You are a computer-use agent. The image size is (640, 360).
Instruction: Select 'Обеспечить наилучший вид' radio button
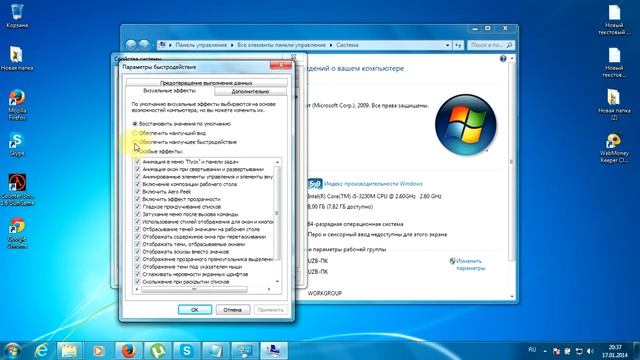click(135, 133)
